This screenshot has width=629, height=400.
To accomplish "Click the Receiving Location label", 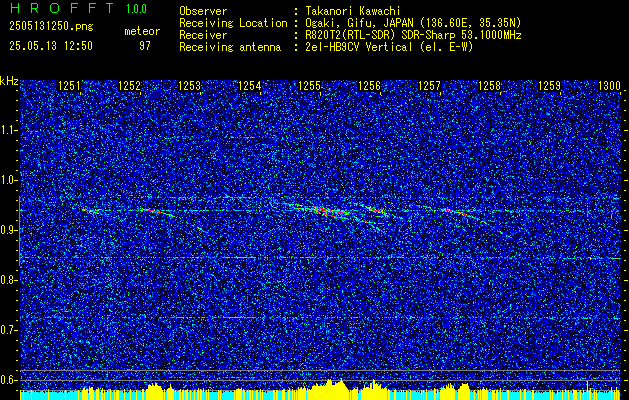I will (233, 23).
